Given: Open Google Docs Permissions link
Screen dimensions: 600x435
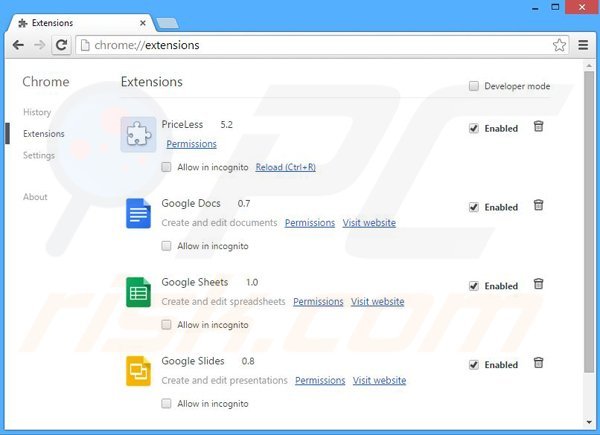Looking at the screenshot, I should pyautogui.click(x=310, y=223).
